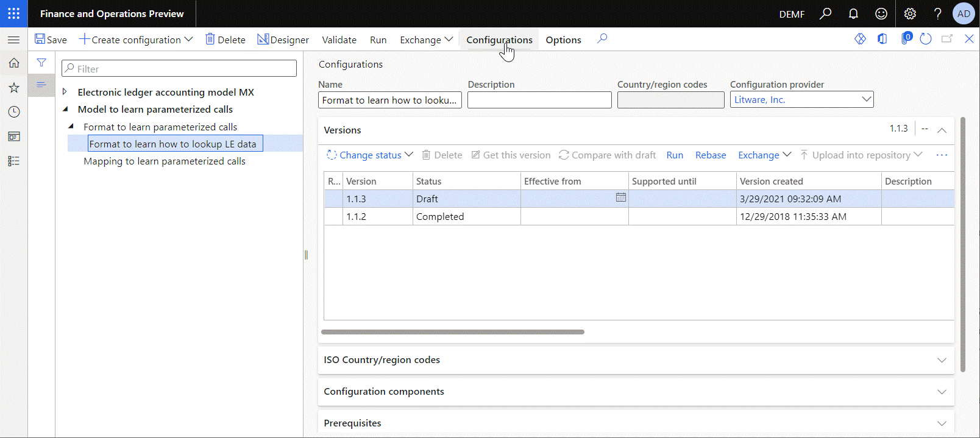
Task: Click Get this version
Action: [x=511, y=155]
